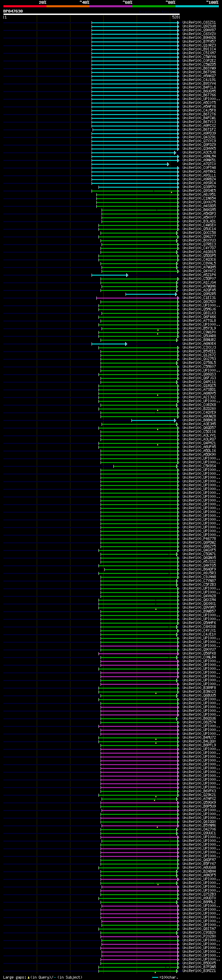222x980 pixels.
Task: Click the red 20% legend color bar
Action: (25, 6)
